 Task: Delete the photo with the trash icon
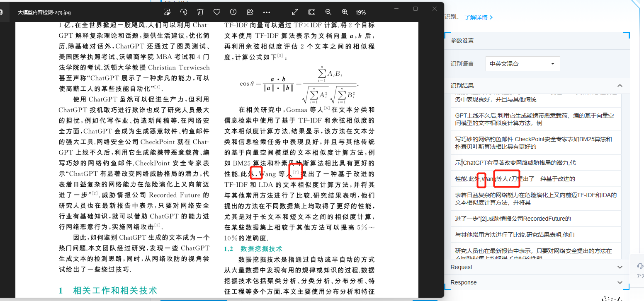point(200,12)
